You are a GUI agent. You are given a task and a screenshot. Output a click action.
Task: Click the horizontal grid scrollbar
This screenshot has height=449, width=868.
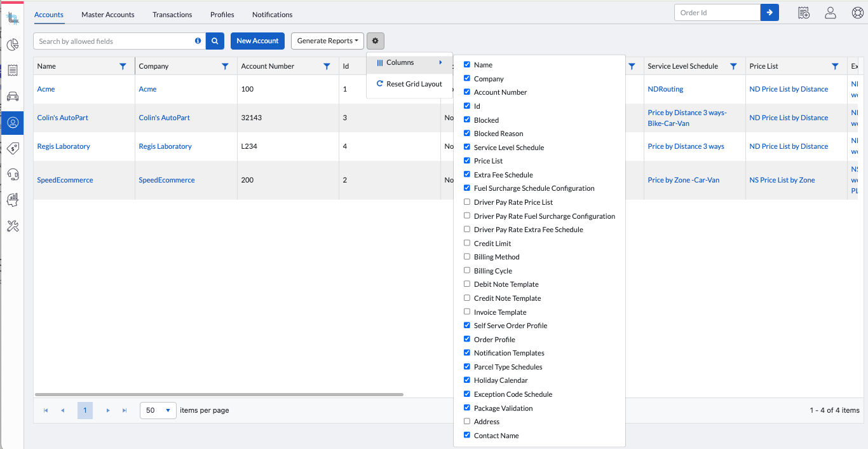click(219, 394)
